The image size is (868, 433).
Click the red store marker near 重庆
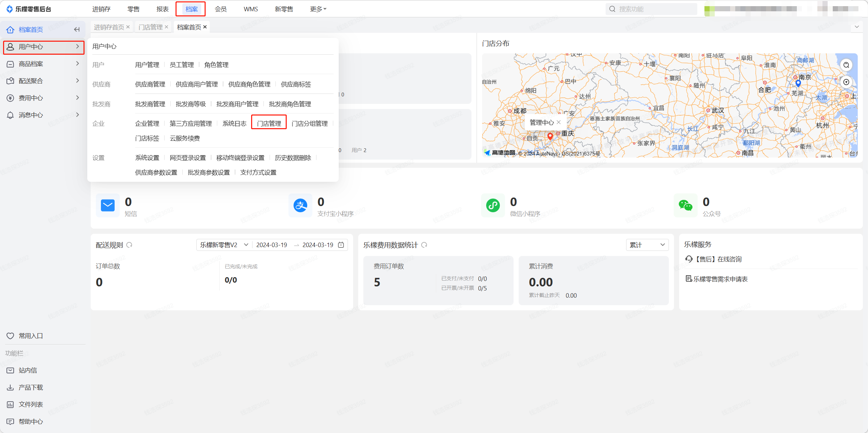[x=550, y=136]
